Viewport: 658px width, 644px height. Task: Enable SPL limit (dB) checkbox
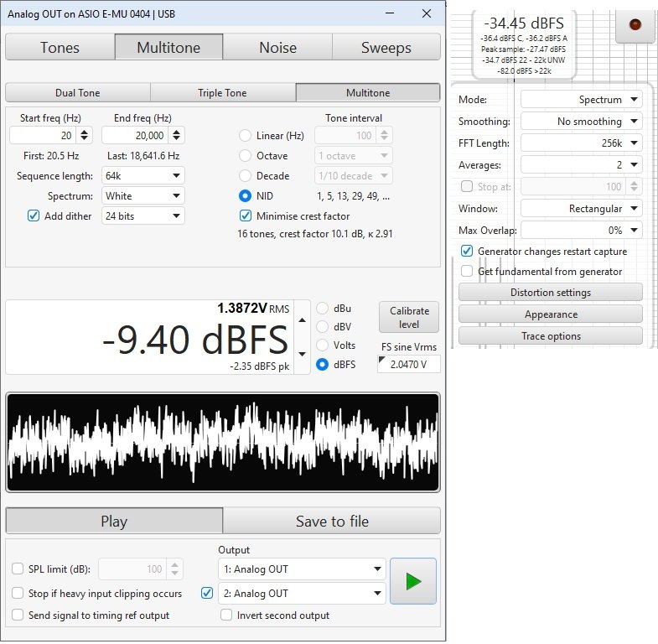click(x=18, y=569)
